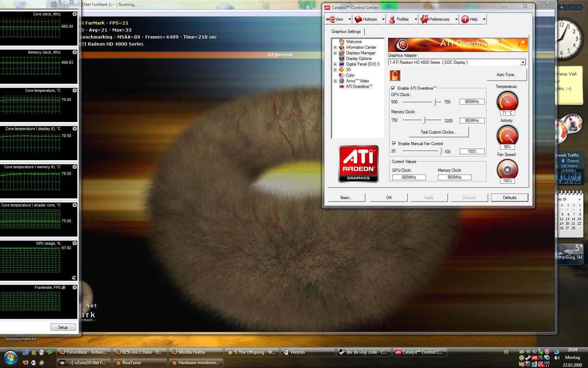The height and width of the screenshot is (368, 588).
Task: Click Test Custom Clocks... button
Action: (x=439, y=132)
